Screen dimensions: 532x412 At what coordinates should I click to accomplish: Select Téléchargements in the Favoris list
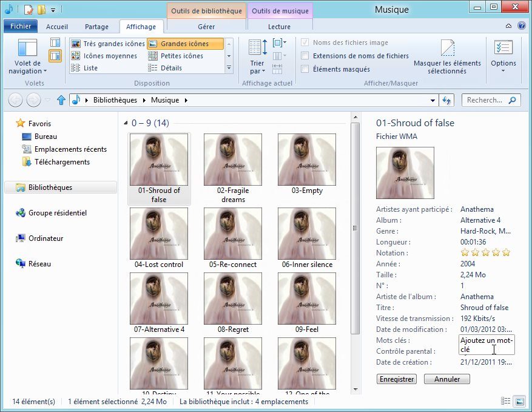coord(62,162)
